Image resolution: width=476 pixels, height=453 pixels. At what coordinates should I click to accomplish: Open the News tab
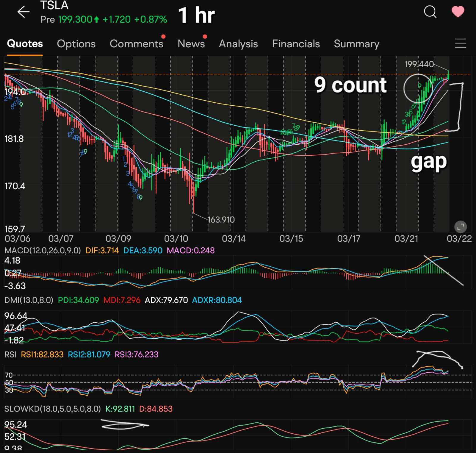click(191, 44)
